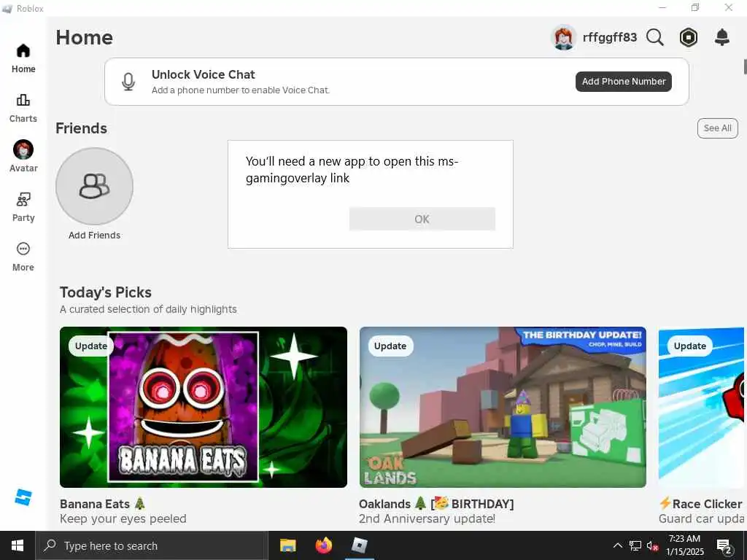The width and height of the screenshot is (747, 560).
Task: Open Charts from the sidebar
Action: pos(23,108)
